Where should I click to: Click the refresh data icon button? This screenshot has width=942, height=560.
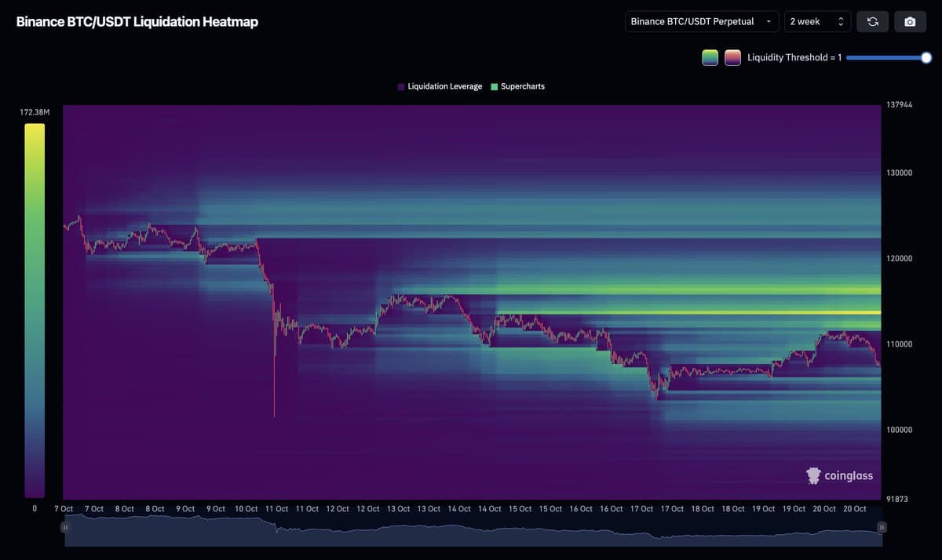pos(872,22)
